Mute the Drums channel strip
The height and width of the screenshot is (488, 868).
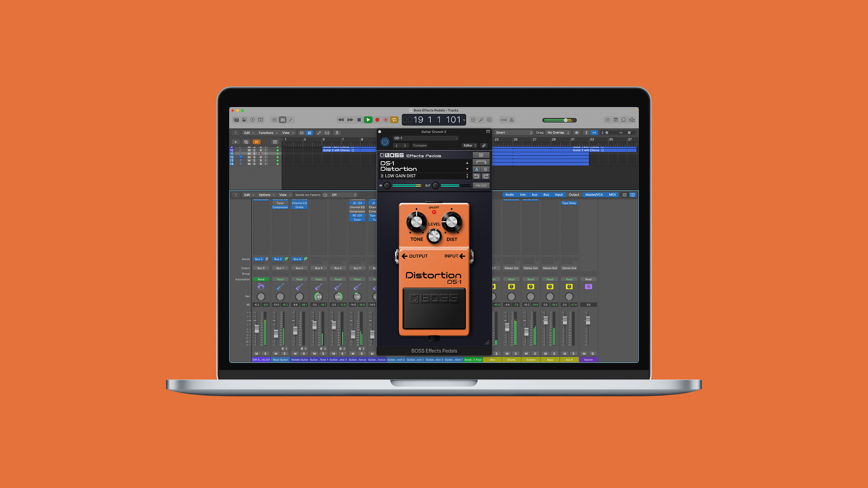tap(507, 354)
